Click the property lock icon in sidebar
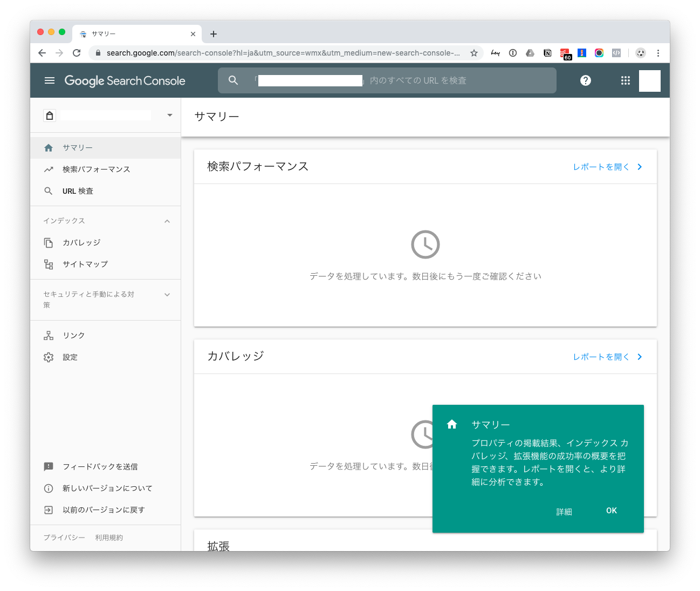 click(50, 115)
